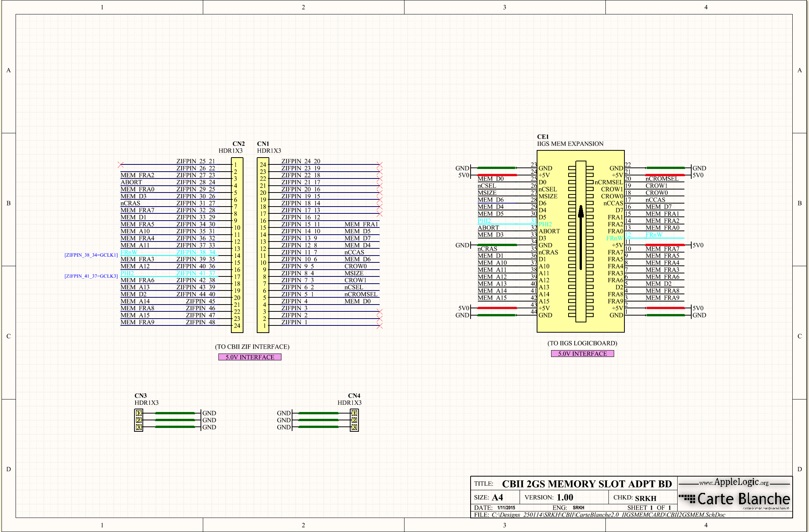809x532 pixels.
Task: Select the CN2 header body
Action: (x=237, y=245)
